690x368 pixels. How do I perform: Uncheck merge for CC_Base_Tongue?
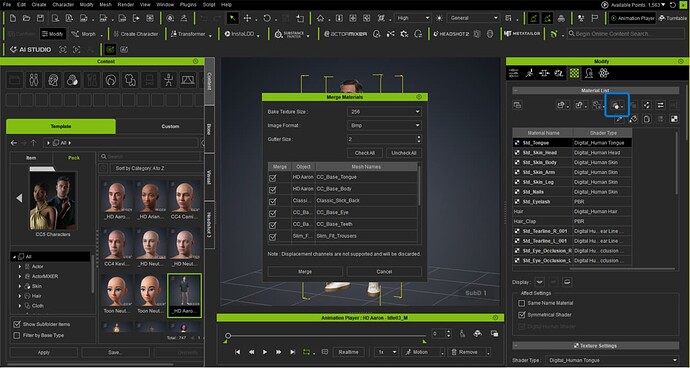coord(273,178)
